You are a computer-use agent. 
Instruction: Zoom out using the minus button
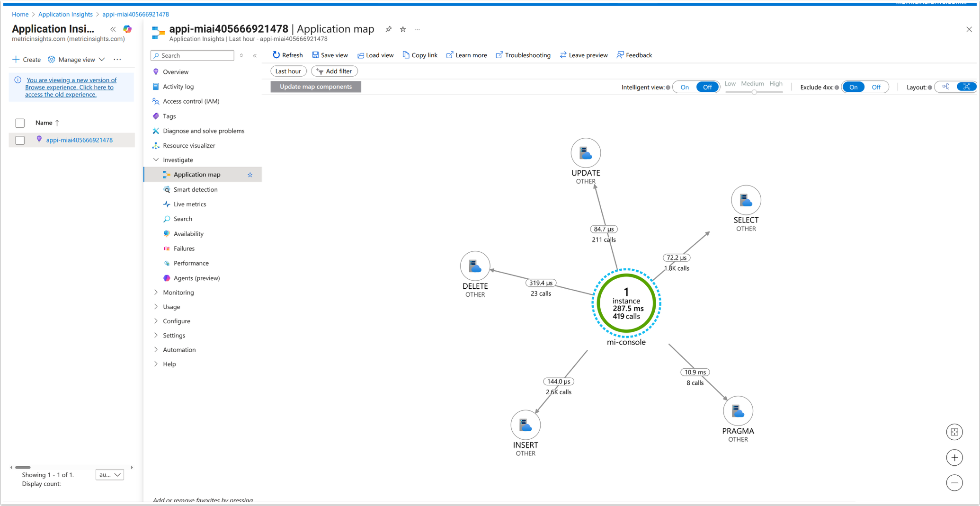pos(954,483)
